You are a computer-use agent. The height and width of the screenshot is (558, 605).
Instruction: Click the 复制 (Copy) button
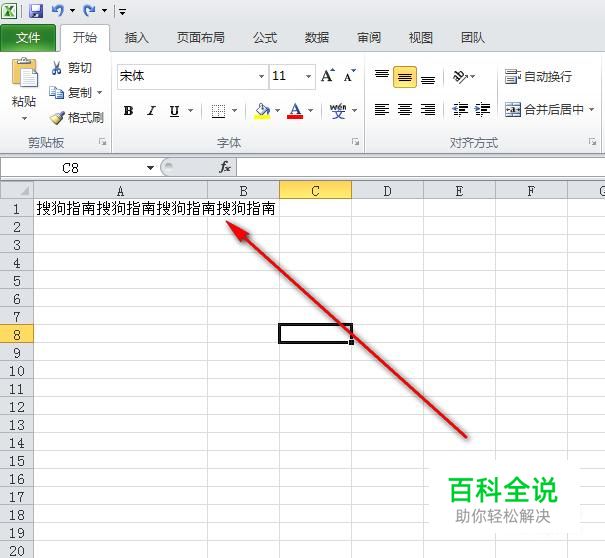point(70,93)
